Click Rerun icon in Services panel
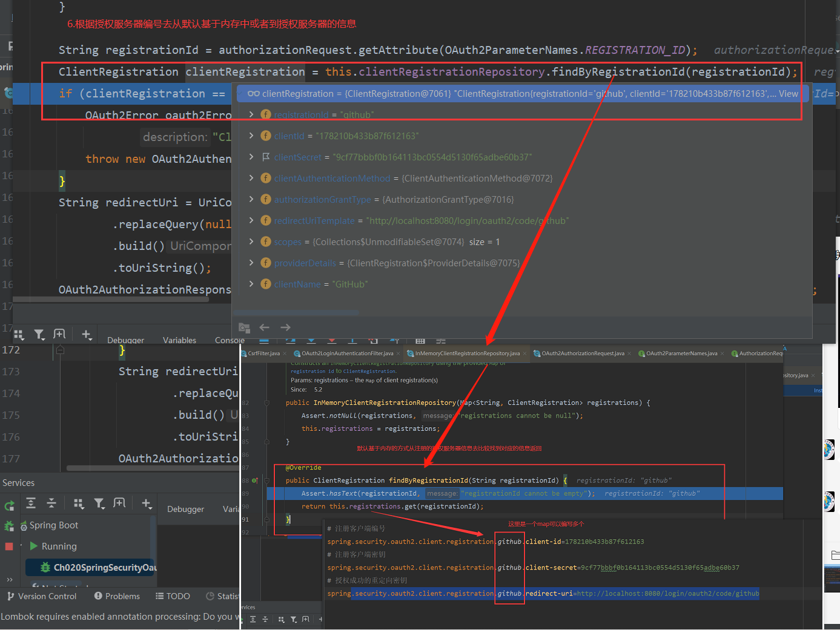This screenshot has height=630, width=840. 9,506
